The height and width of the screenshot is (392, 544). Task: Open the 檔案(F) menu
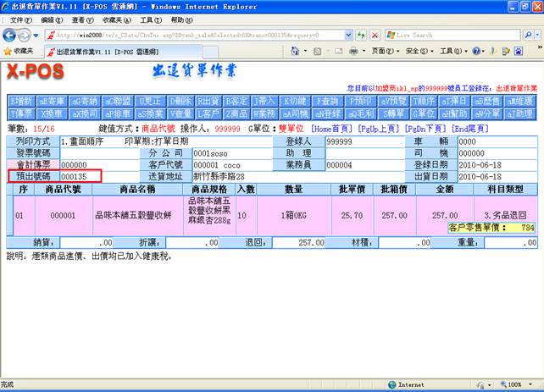pyautogui.click(x=19, y=19)
